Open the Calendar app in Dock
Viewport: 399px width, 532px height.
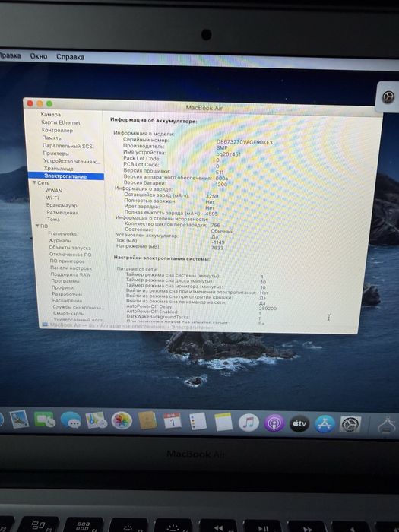pyautogui.click(x=173, y=421)
